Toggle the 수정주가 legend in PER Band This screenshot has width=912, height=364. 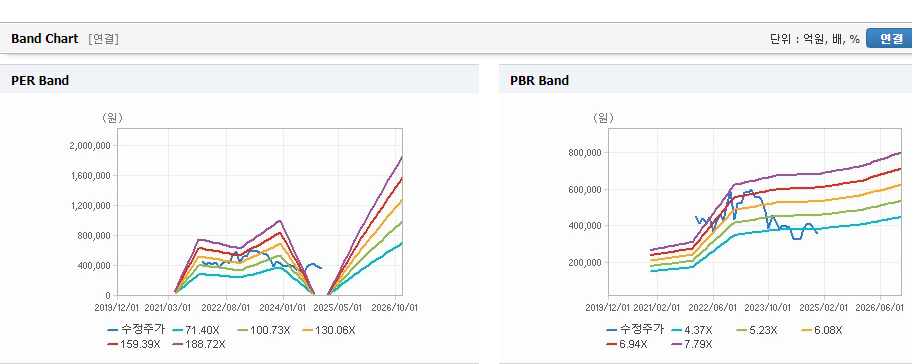pos(136,330)
